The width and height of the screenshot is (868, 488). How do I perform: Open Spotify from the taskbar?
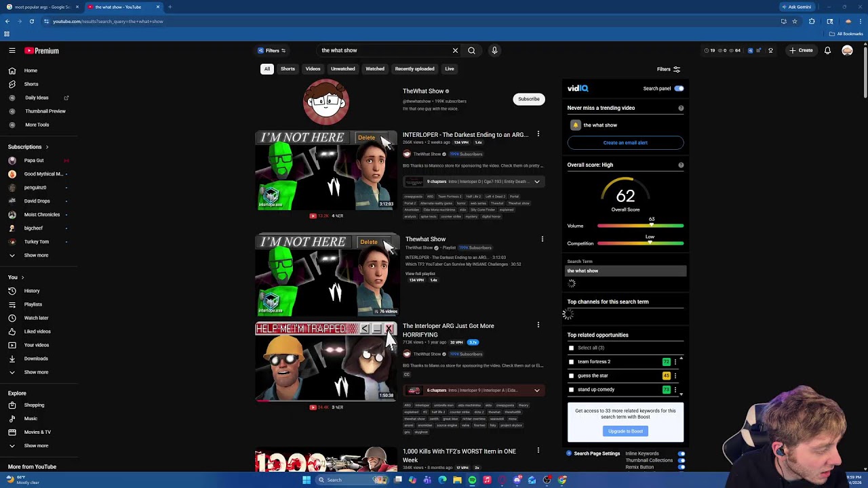click(472, 480)
